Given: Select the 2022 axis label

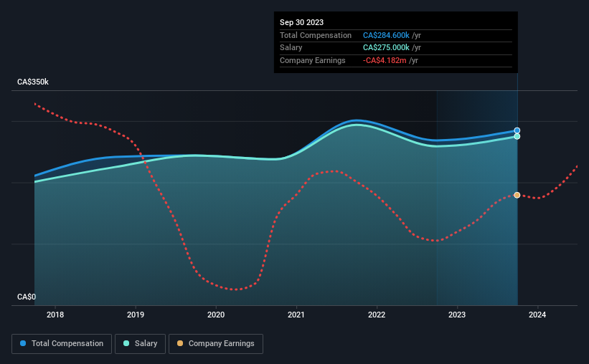Looking at the screenshot, I should click(377, 315).
